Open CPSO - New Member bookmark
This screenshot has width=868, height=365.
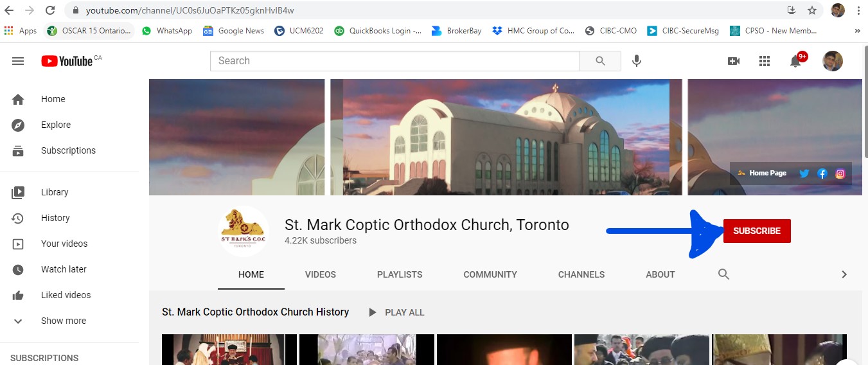pos(774,30)
